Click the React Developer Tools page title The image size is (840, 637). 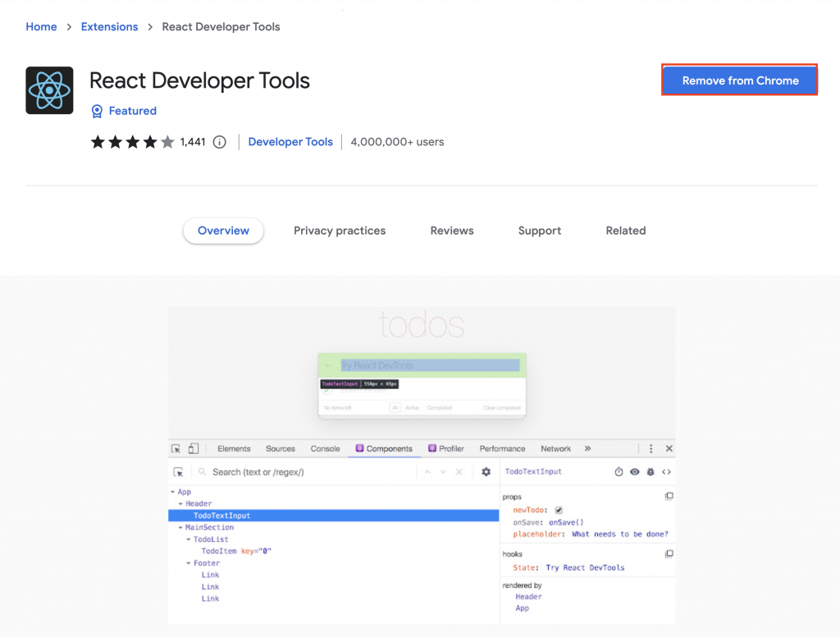[x=200, y=81]
